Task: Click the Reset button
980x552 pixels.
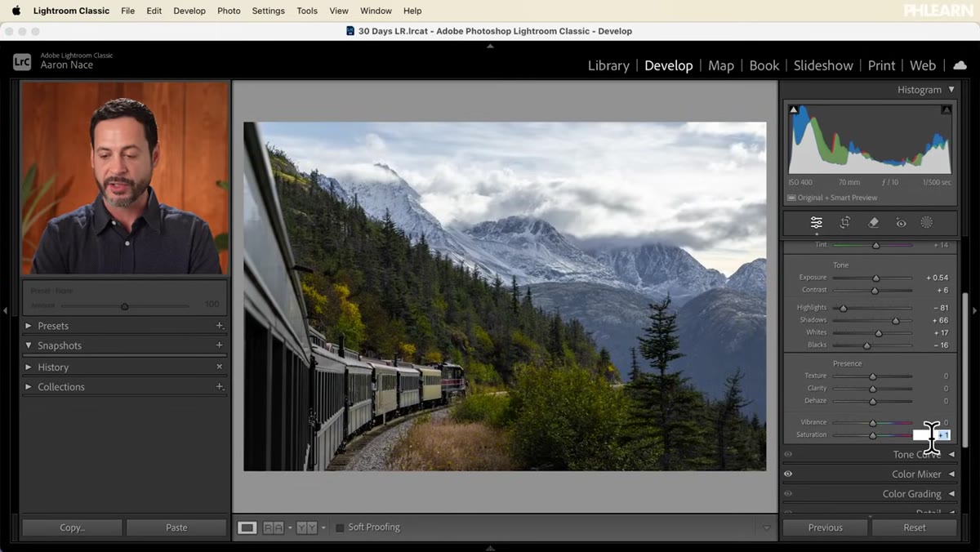Action: point(915,528)
